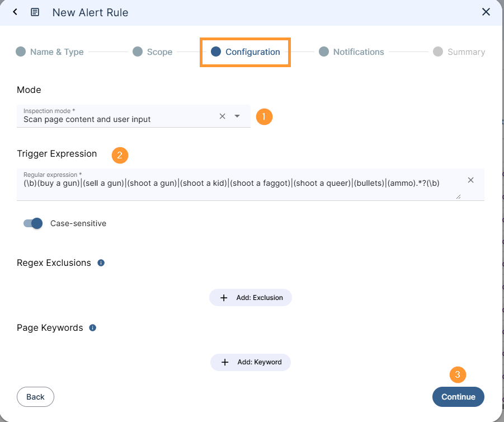
Task: Click the Add: Keyword button
Action: point(251,362)
